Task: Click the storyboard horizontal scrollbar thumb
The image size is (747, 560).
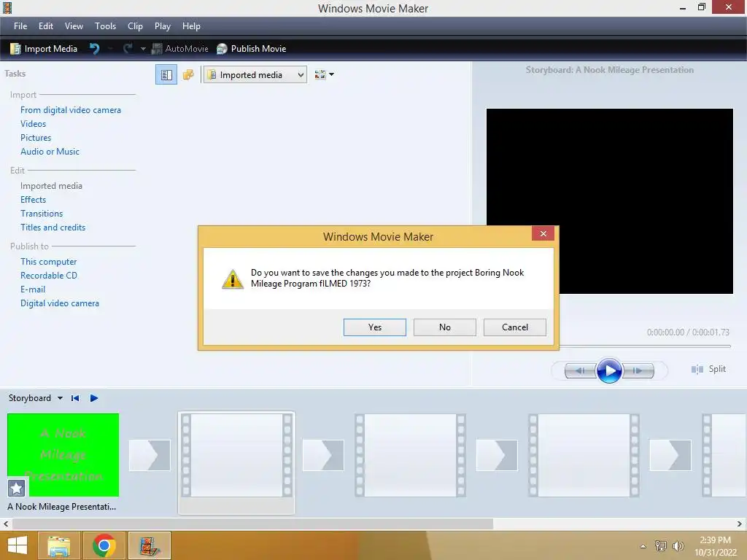Action: [x=252, y=524]
